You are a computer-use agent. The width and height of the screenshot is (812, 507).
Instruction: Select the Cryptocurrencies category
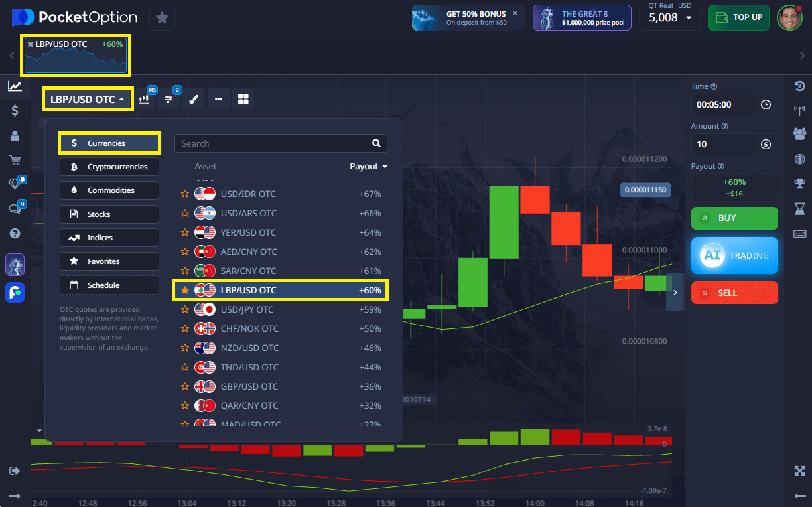[109, 167]
